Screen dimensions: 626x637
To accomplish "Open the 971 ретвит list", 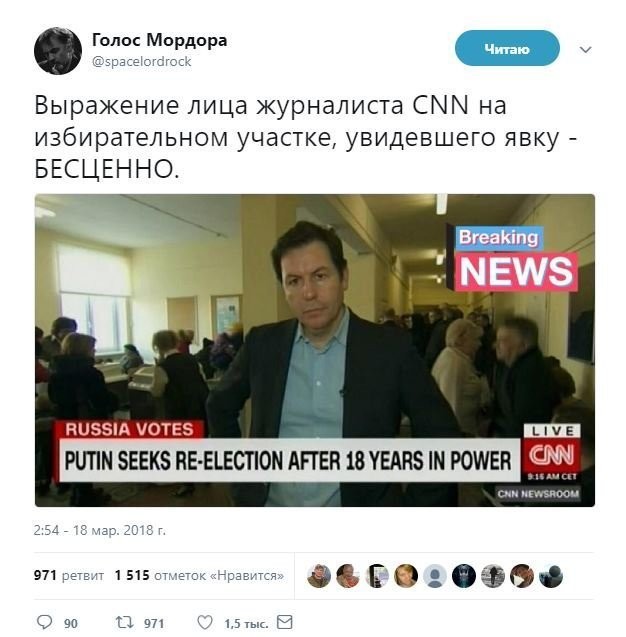I will point(69,575).
